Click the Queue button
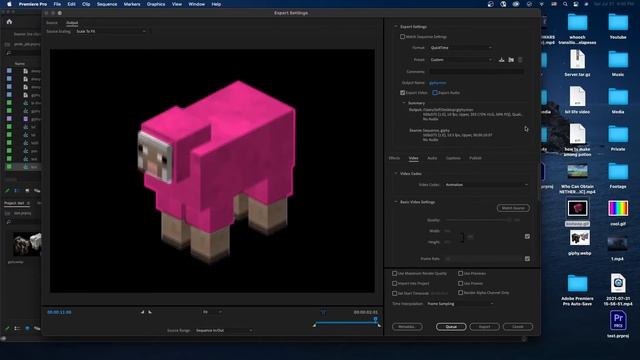Image resolution: width=640 pixels, height=360 pixels. click(x=451, y=327)
